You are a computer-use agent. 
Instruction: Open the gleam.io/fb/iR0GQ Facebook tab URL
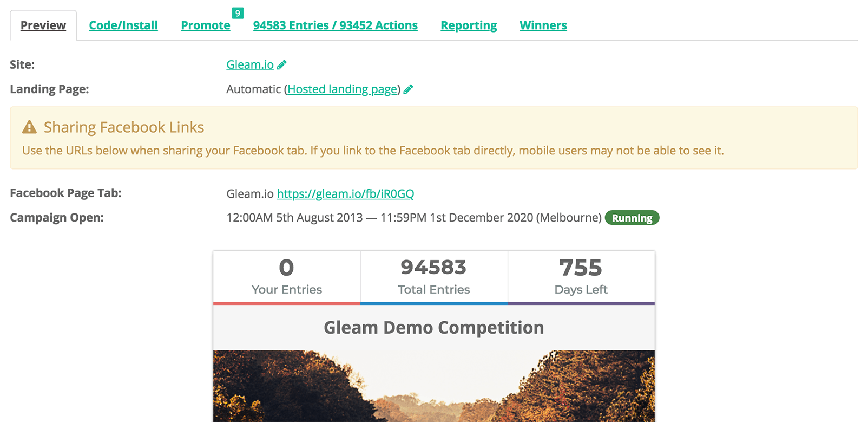click(345, 194)
